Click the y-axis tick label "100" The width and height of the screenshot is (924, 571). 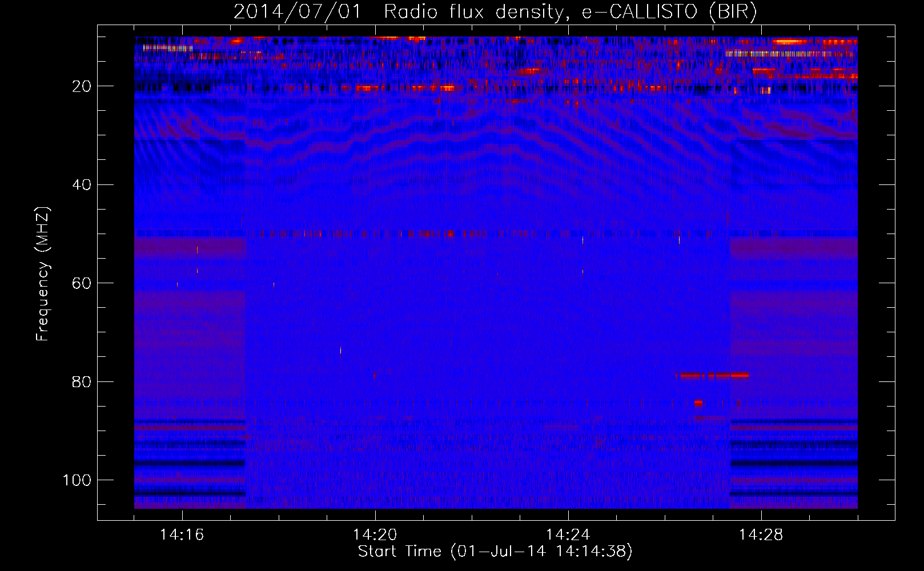click(x=77, y=480)
